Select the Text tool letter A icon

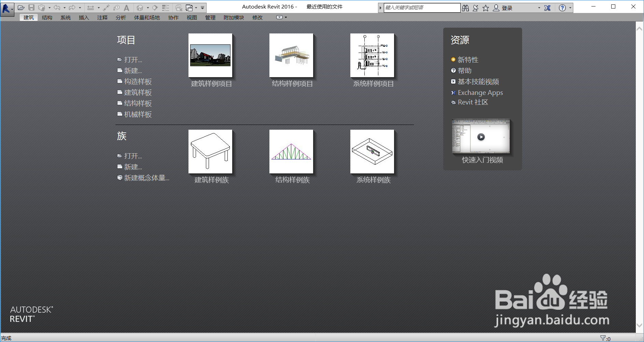(x=126, y=8)
